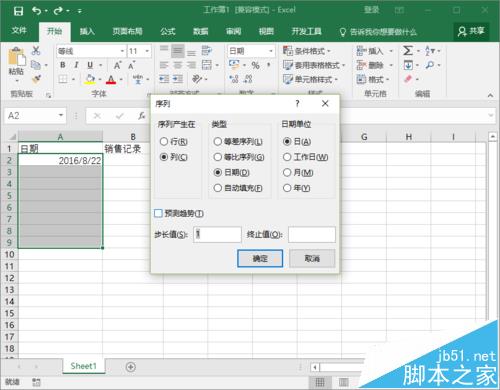Click the step value input field
500x390 pixels.
pyautogui.click(x=217, y=234)
